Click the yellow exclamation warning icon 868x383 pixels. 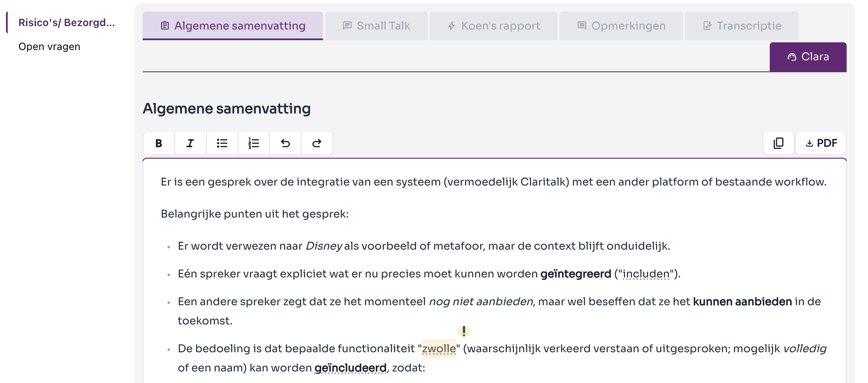tap(464, 331)
